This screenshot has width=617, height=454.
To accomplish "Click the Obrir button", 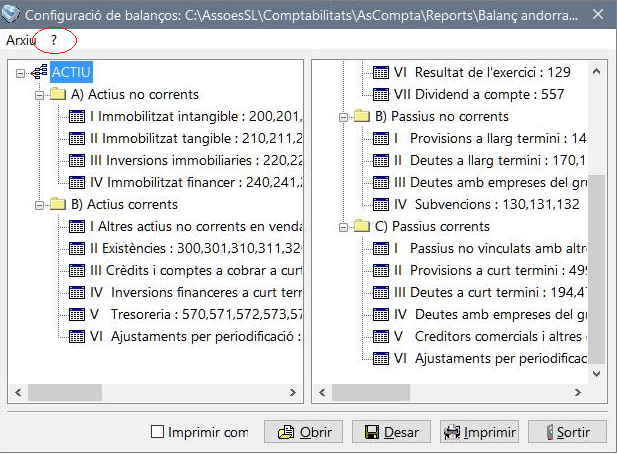I will pyautogui.click(x=303, y=432).
